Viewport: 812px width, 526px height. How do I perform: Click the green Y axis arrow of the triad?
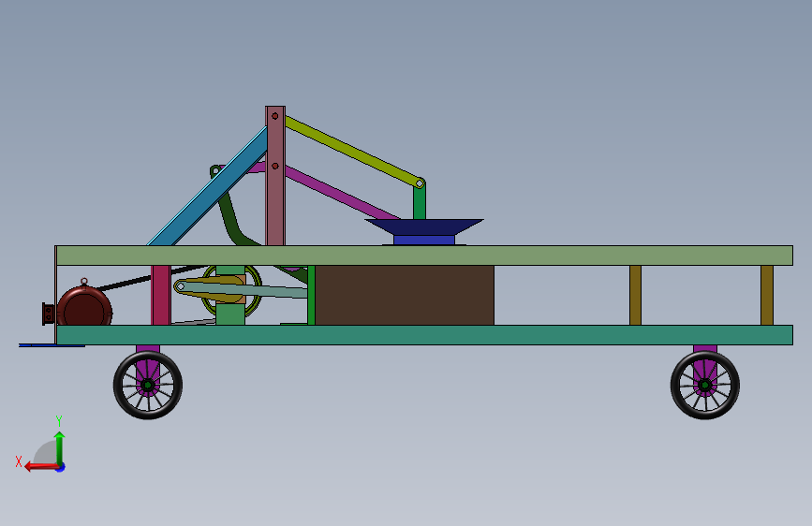pos(60,447)
